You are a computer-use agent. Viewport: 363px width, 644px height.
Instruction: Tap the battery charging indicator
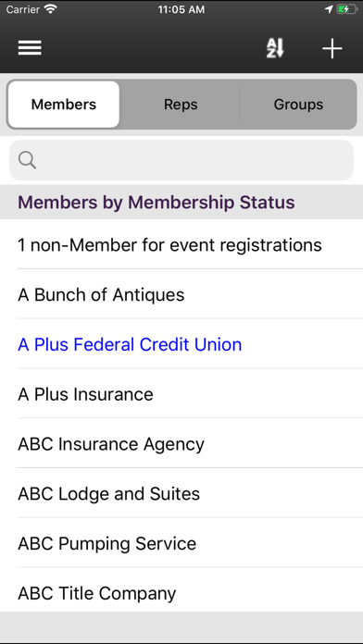[x=347, y=9]
